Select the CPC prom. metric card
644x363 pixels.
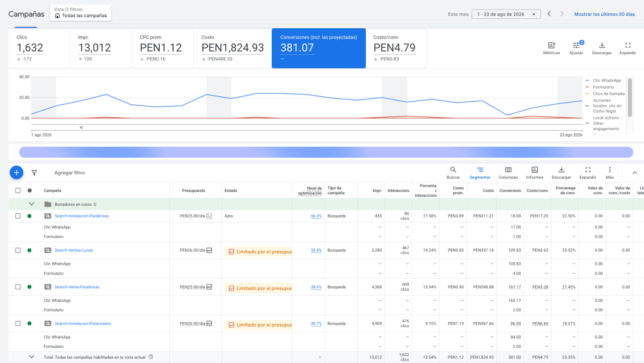162,48
